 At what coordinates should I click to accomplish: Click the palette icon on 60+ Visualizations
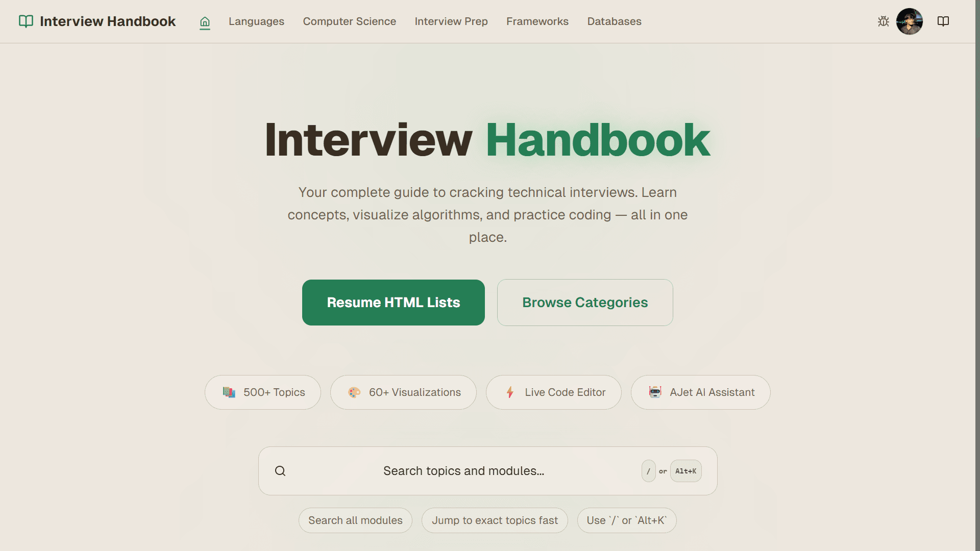point(354,392)
